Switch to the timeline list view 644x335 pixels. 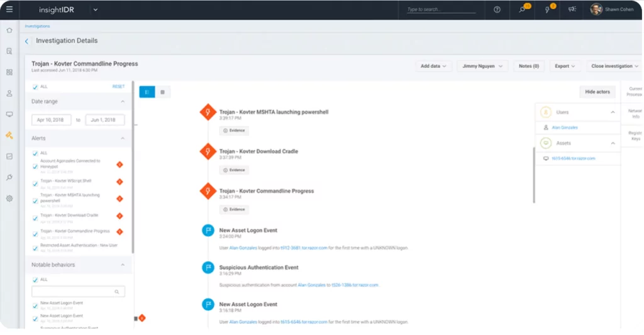tap(147, 92)
